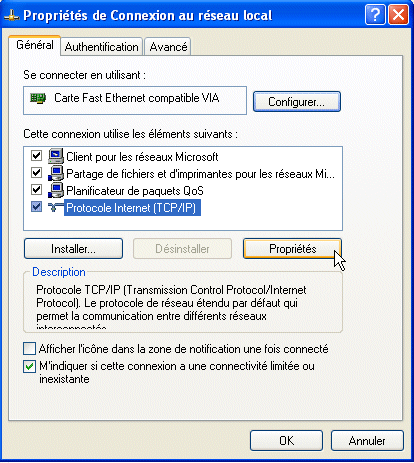Click the network adapter card icon
The image size is (414, 463).
[x=38, y=98]
